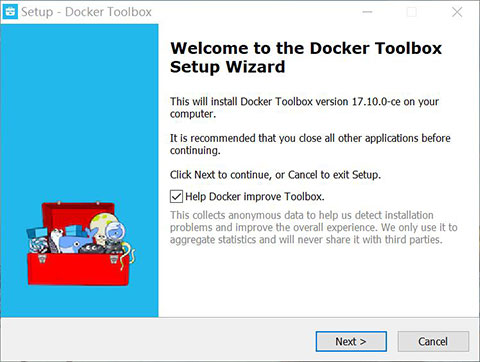Click the open red lid of the toolbox
Image resolution: width=480 pixels, height=362 pixels.
[78, 215]
